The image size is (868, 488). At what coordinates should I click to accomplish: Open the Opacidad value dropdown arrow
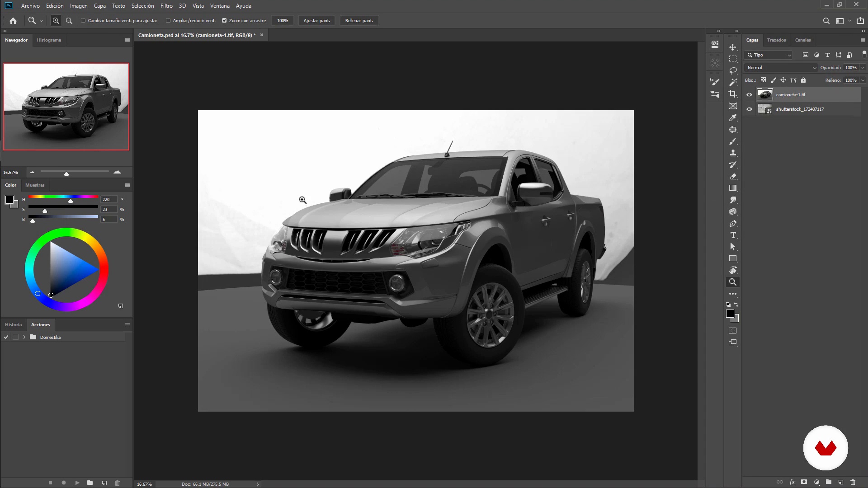coord(863,68)
